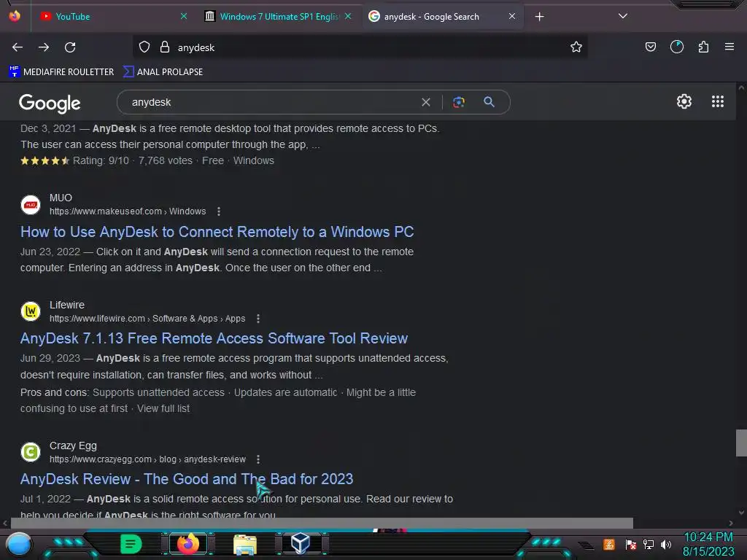
Task: Open MUO result options three-dot menu
Action: click(x=219, y=211)
